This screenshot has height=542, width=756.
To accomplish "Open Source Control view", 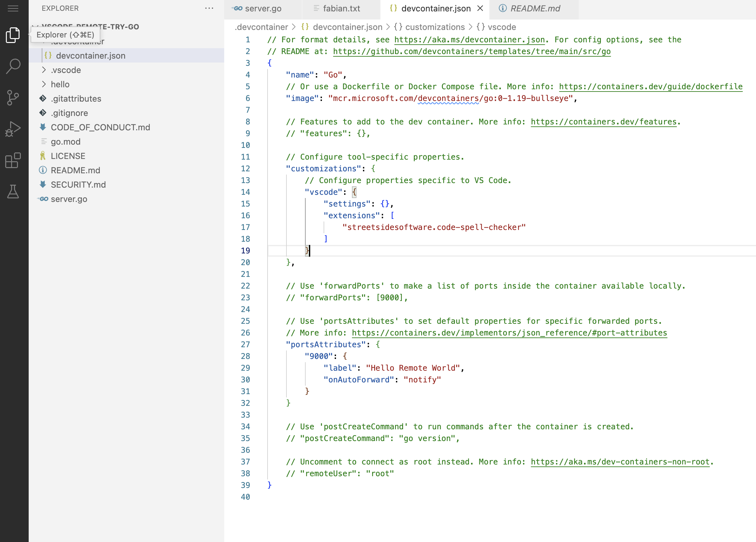I will point(13,98).
